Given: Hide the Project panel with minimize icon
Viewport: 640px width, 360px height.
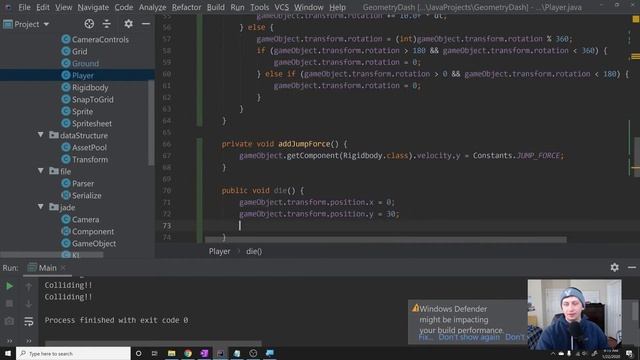Looking at the screenshot, I should (x=146, y=24).
